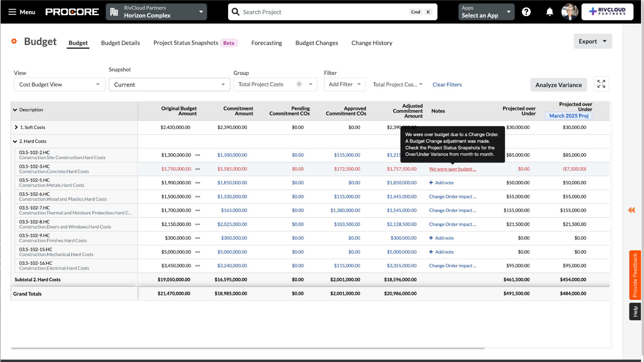Screen dimensions: 644x362
Task: Collapse panel with the orange double-arrow
Action: click(631, 210)
